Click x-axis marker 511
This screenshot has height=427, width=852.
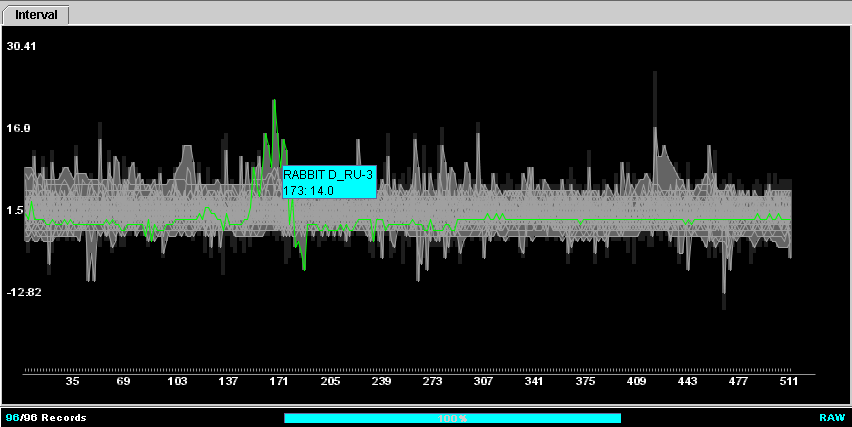click(x=788, y=382)
